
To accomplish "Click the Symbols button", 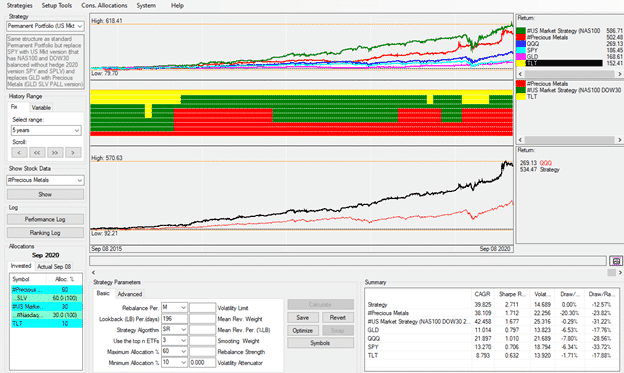I will (320, 343).
